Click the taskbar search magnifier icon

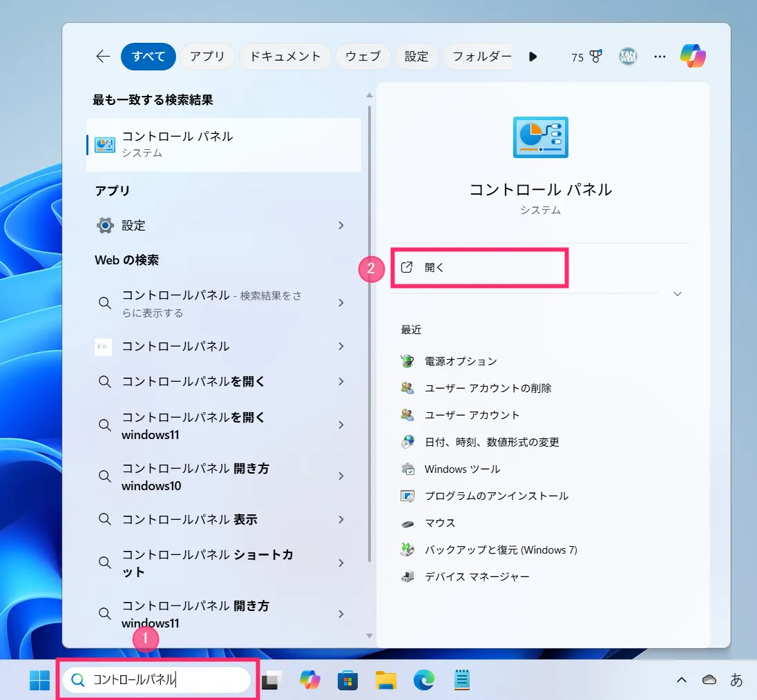click(77, 680)
